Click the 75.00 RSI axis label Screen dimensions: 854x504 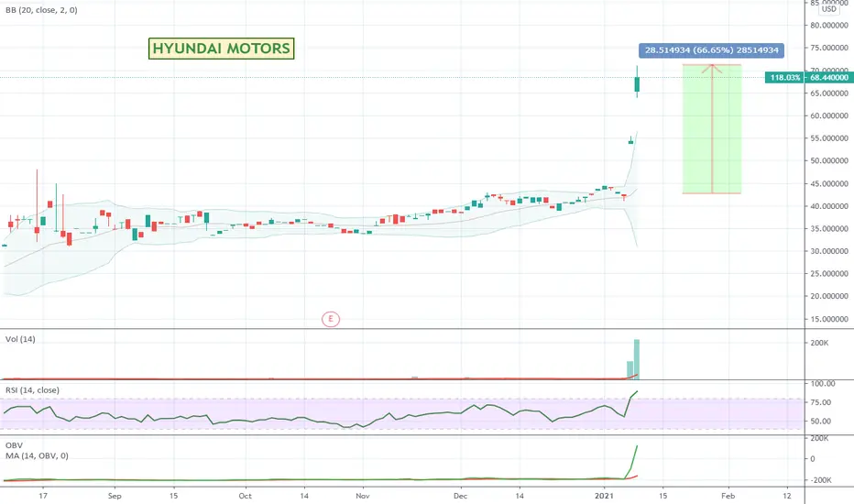click(821, 402)
